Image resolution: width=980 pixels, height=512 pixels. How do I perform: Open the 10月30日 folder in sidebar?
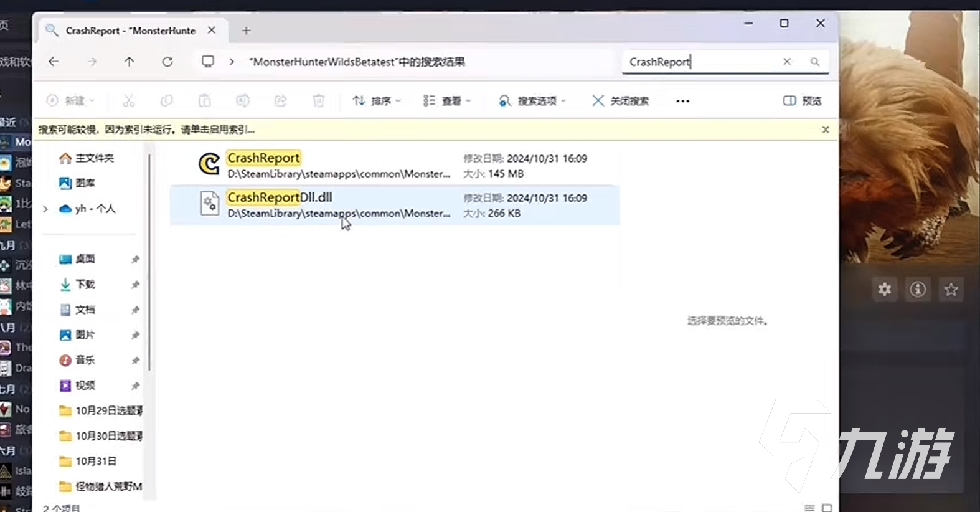(100, 436)
